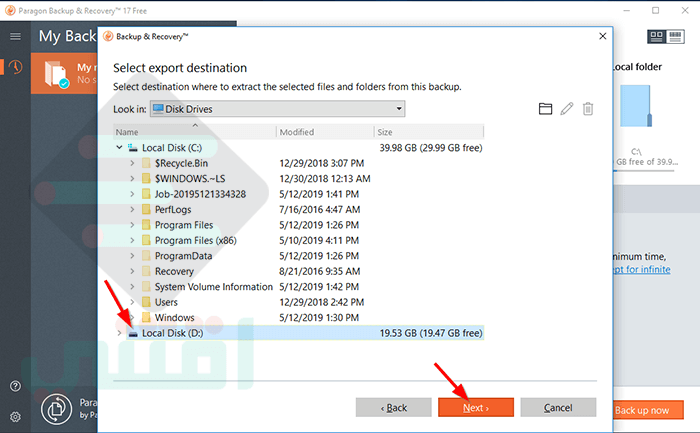Select the Job-20195121334328 folder name
Image resolution: width=700 pixels, height=433 pixels.
pyautogui.click(x=200, y=194)
